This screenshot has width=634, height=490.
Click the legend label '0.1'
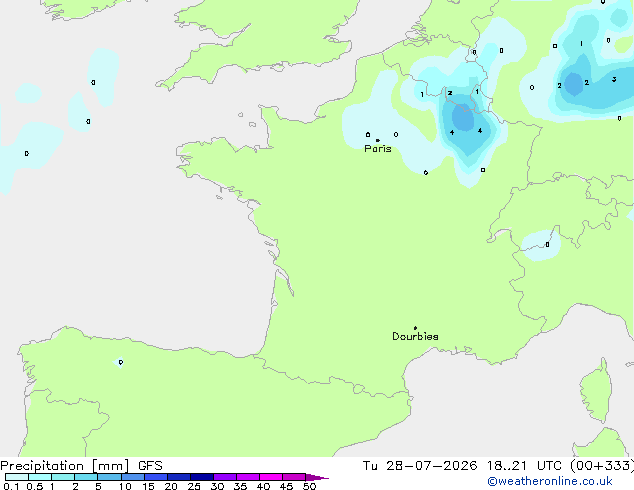point(11,486)
